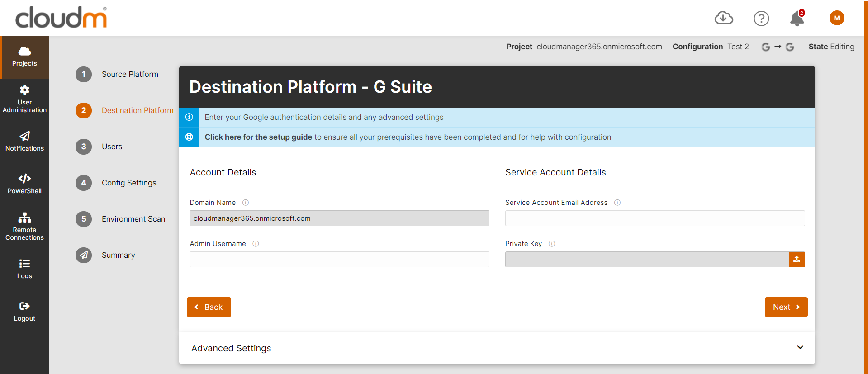The width and height of the screenshot is (868, 374).
Task: Go to step 4 Config Settings
Action: pos(116,183)
